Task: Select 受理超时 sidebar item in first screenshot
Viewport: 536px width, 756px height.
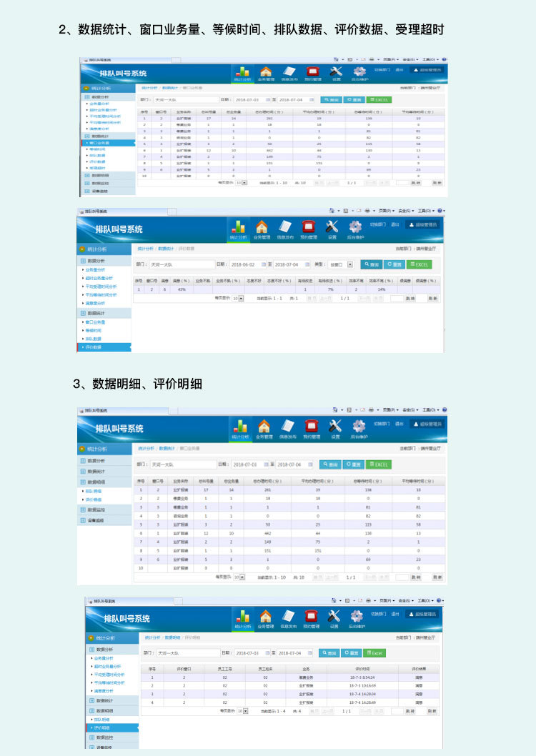Action: [97, 168]
